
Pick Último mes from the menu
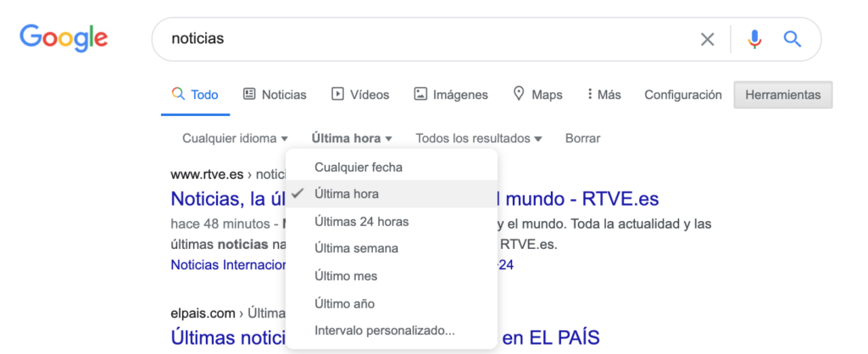(x=392, y=276)
